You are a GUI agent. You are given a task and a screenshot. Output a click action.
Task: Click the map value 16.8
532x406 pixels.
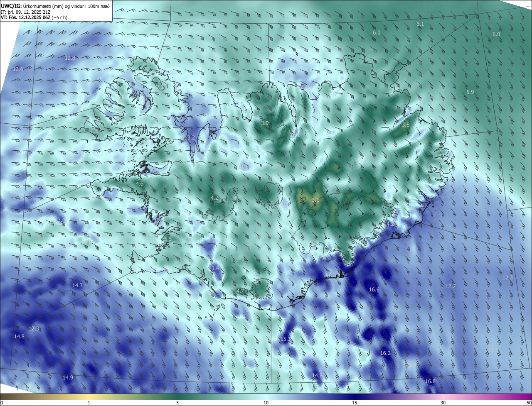coord(430,382)
